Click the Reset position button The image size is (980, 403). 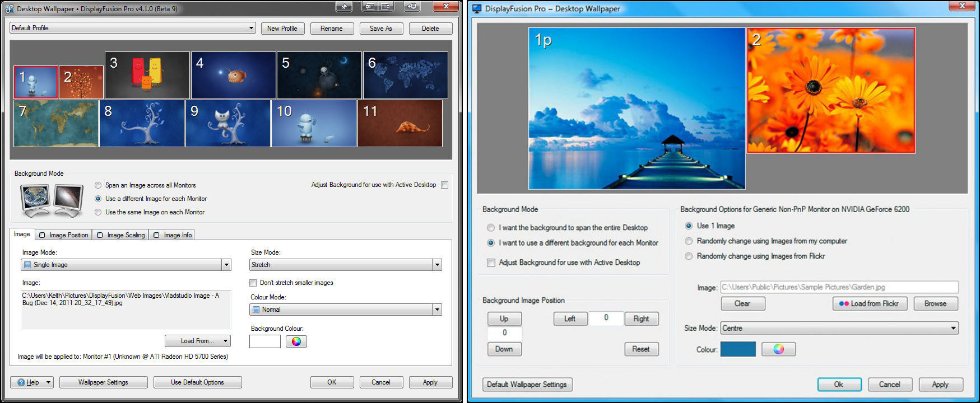(641, 349)
